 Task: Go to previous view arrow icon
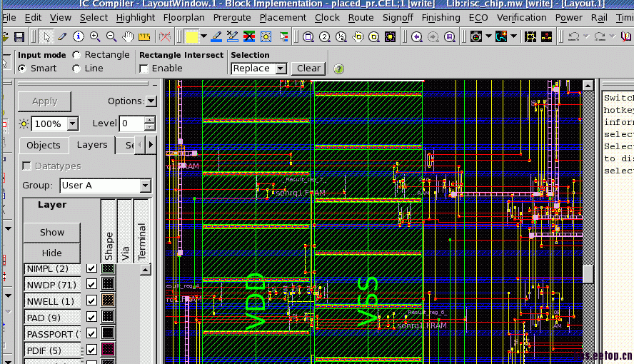tap(416, 37)
